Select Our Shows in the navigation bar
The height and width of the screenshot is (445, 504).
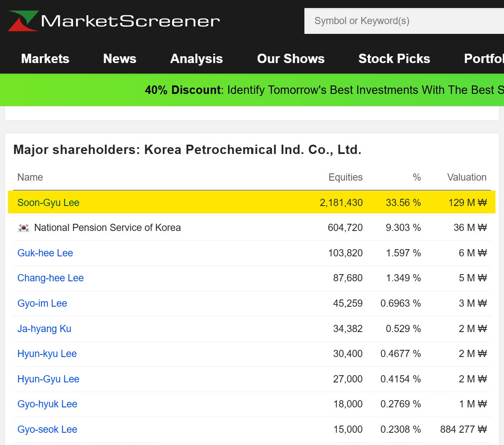(290, 58)
